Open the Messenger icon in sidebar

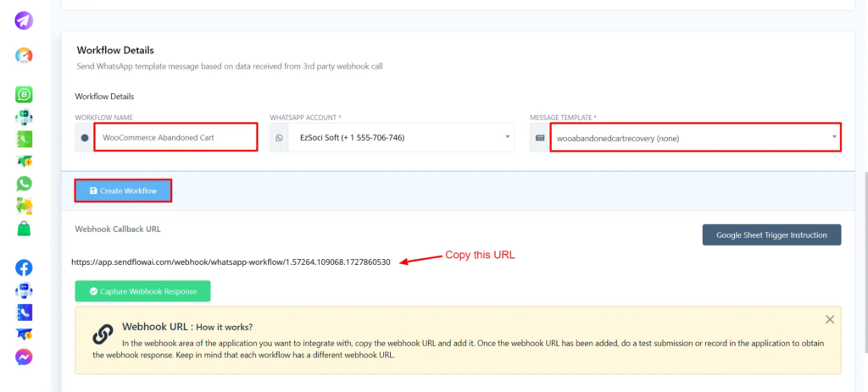click(x=24, y=357)
